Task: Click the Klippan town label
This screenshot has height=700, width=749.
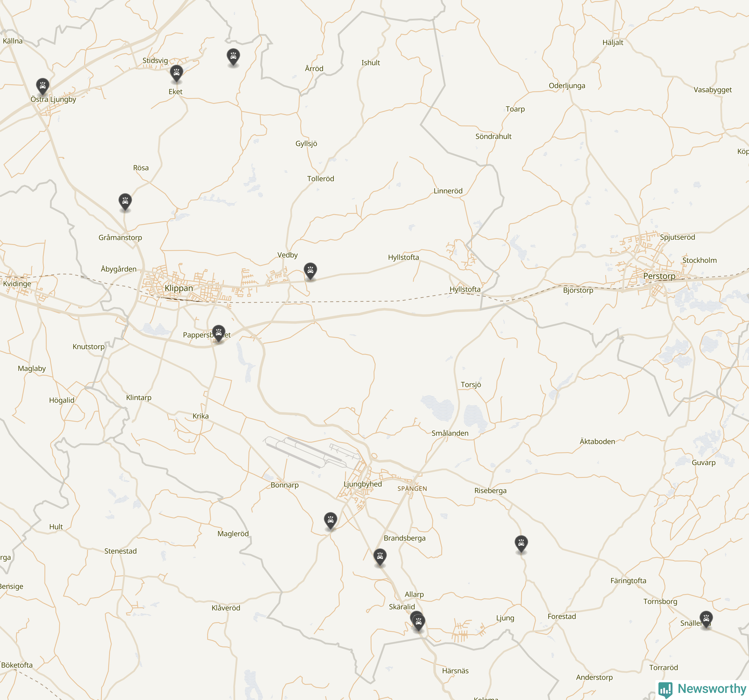Action: [x=178, y=288]
